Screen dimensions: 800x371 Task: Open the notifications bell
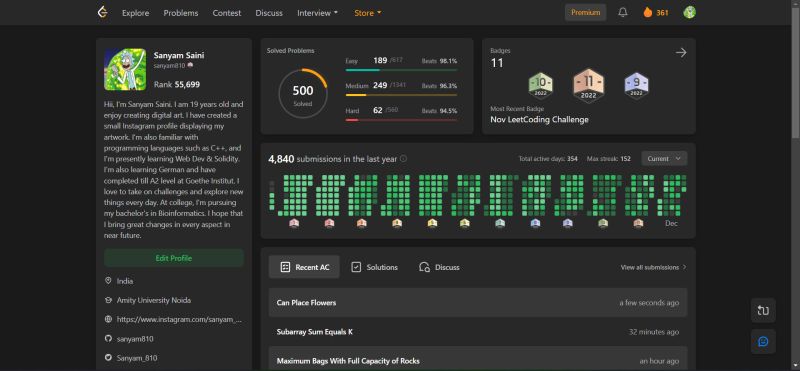pyautogui.click(x=622, y=13)
